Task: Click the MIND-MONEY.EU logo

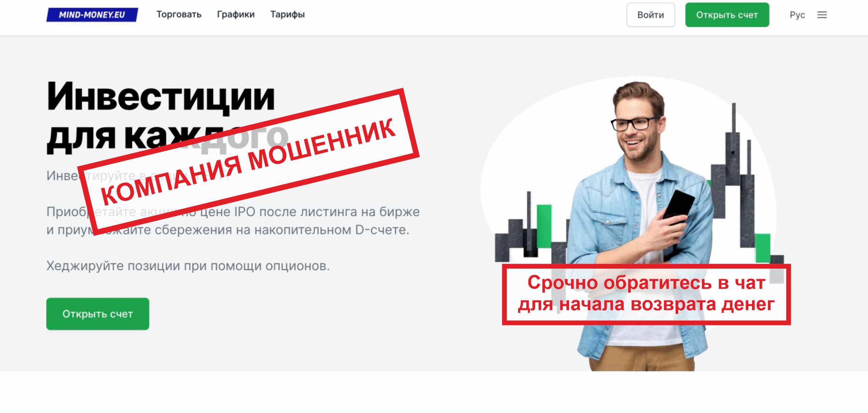Action: tap(92, 15)
